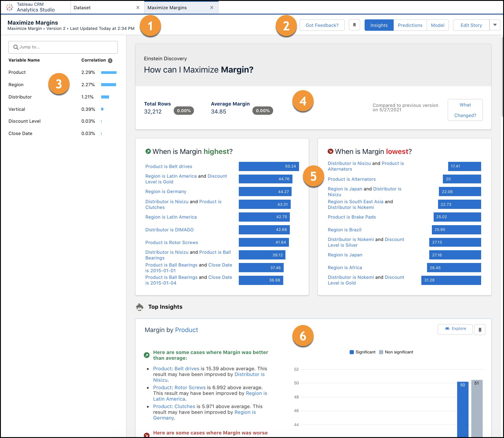Viewport: 504px width, 438px height.
Task: Click Product link in Margin by Product title
Action: click(186, 330)
